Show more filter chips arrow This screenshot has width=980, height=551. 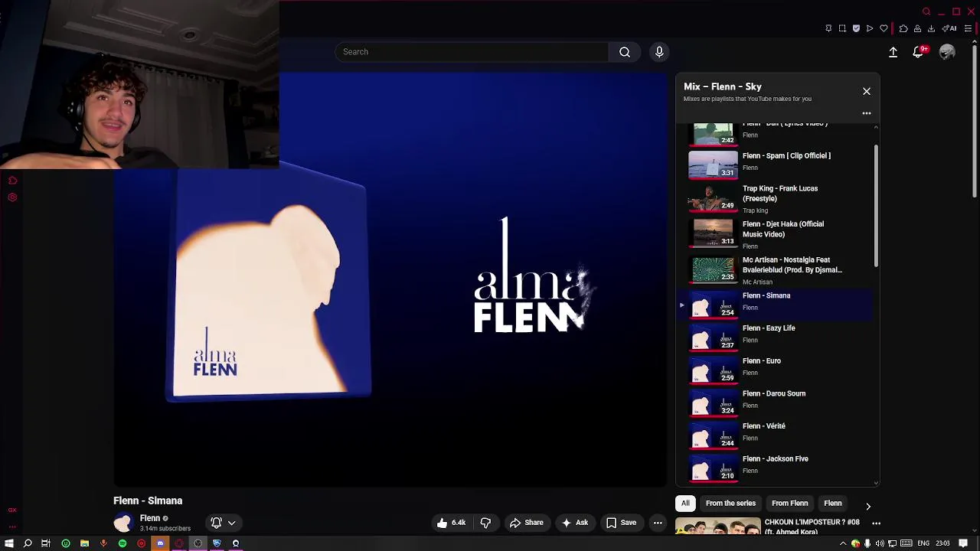[x=867, y=507]
